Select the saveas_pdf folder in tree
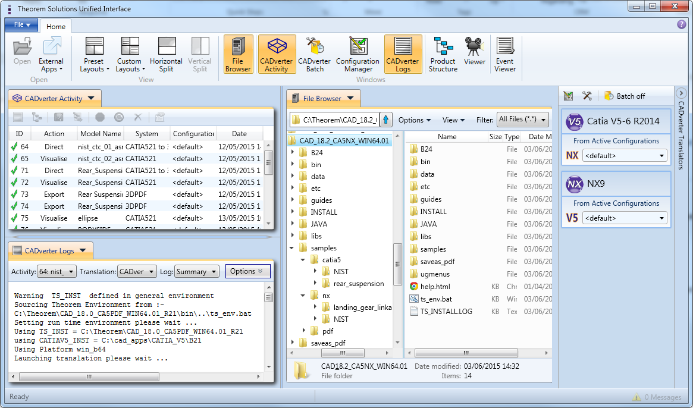Viewport: 693px width, 408px height. tap(328, 343)
